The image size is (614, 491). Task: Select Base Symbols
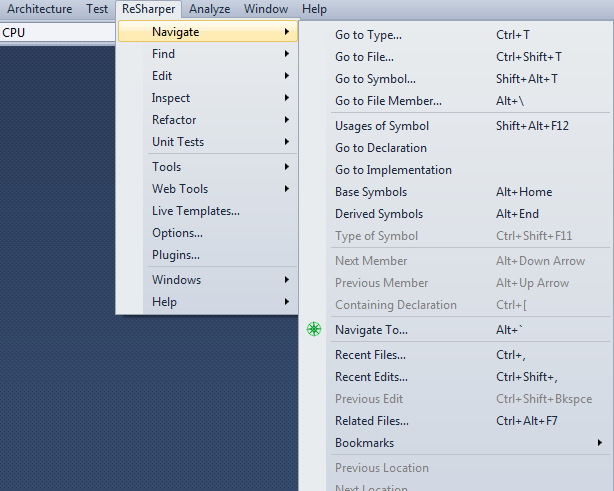coord(457,192)
